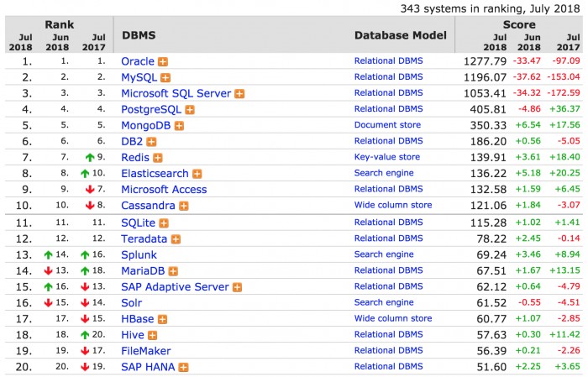
Task: Click the DBMS column header
Action: point(139,35)
